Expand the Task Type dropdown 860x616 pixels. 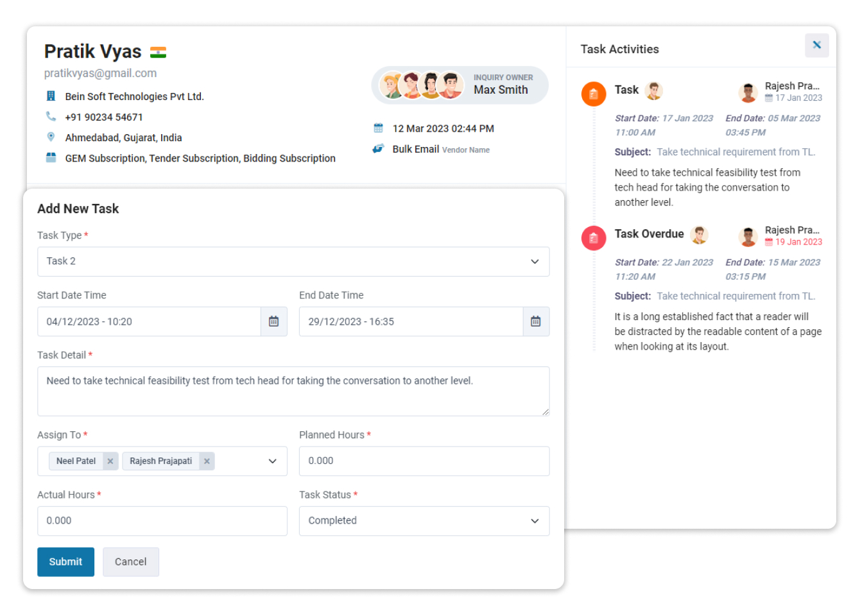(534, 262)
